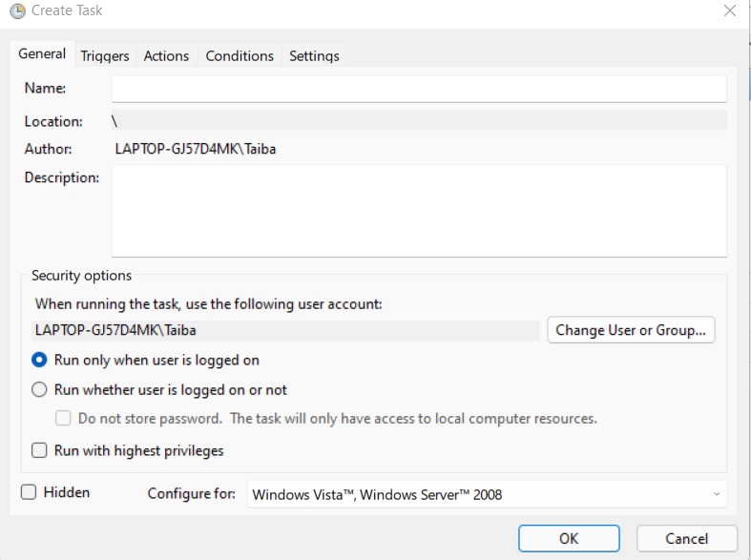Focus the Description text box
The height and width of the screenshot is (560, 751).
tap(419, 211)
